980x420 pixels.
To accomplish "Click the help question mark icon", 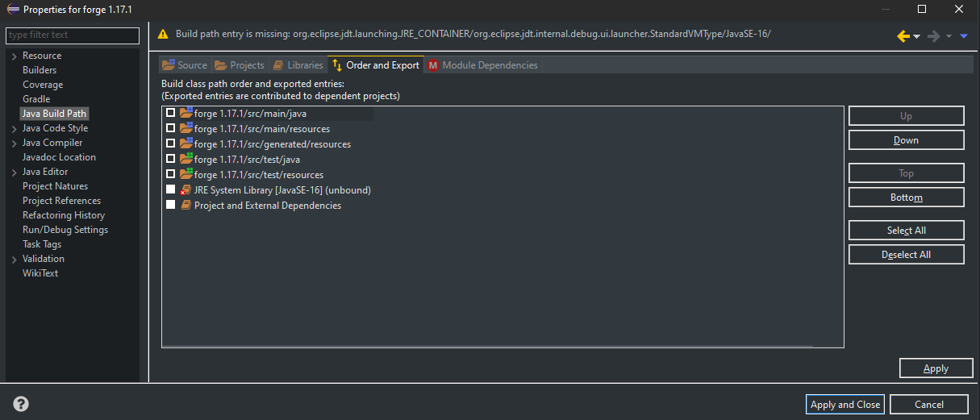I will click(x=21, y=404).
